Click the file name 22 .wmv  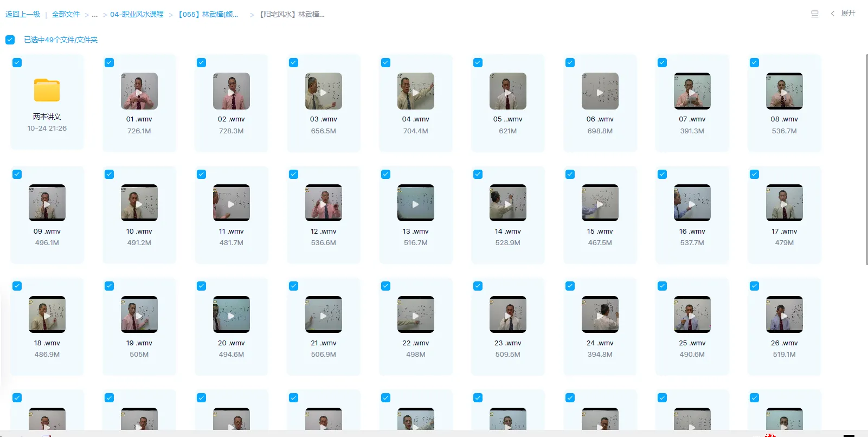[x=416, y=343]
